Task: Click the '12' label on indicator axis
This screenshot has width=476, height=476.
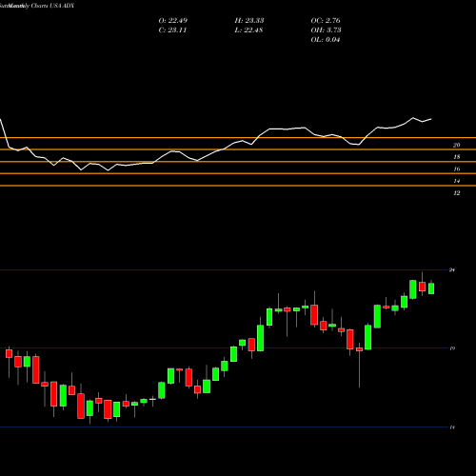Action: point(456,193)
